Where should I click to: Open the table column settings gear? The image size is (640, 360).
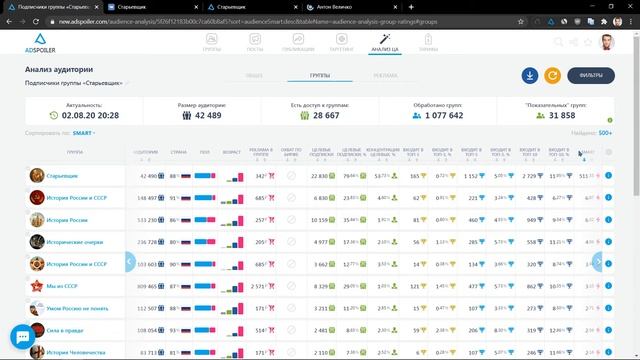(x=609, y=152)
